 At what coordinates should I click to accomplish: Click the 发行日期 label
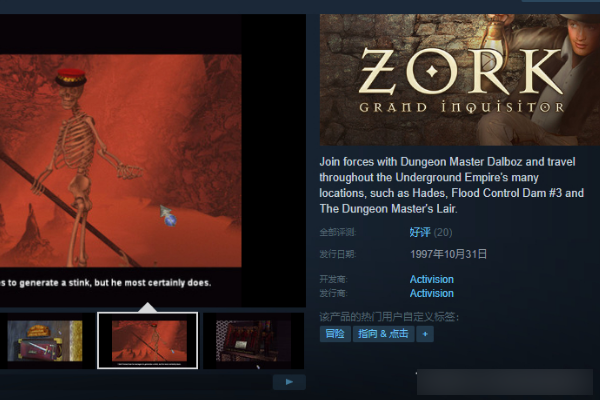click(x=338, y=254)
